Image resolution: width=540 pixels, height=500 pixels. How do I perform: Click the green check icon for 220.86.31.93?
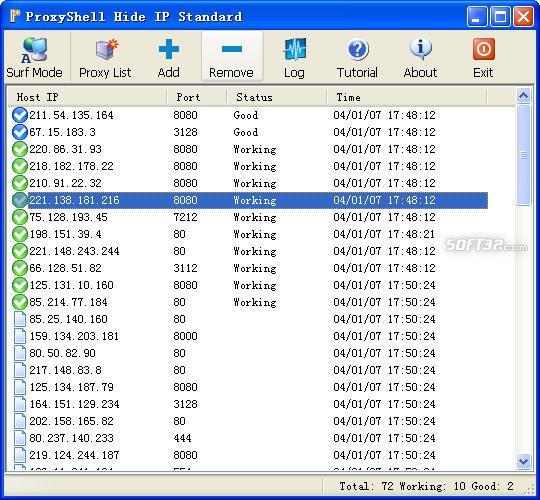point(20,149)
